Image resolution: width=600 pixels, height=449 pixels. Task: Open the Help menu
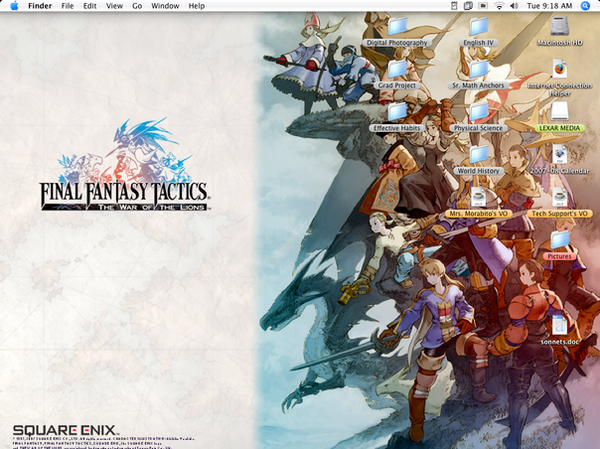[196, 6]
